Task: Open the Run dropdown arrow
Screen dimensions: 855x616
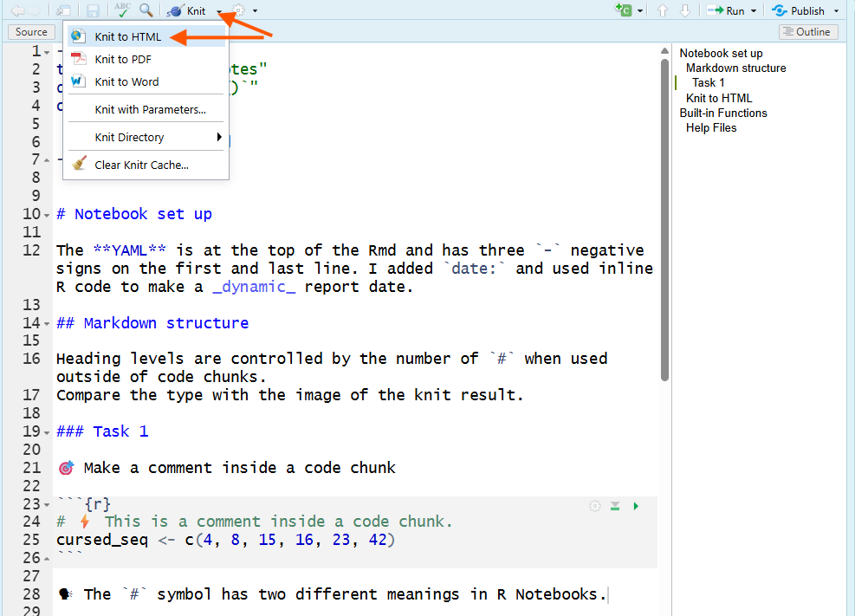Action: coord(754,11)
